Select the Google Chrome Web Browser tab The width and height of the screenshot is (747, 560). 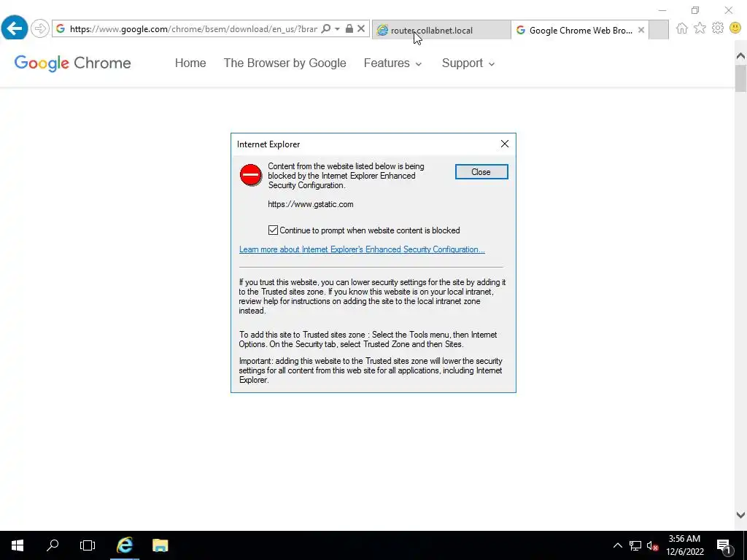[x=580, y=30]
